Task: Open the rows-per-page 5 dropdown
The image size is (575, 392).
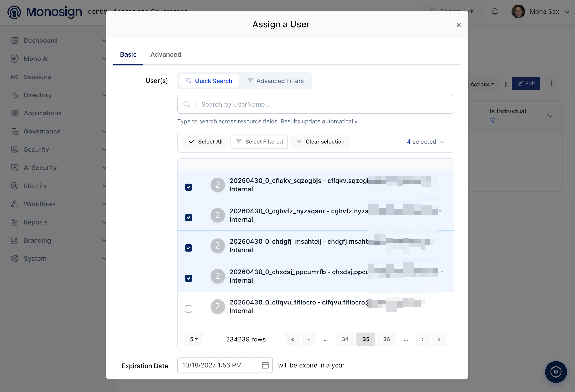Action: pos(194,339)
